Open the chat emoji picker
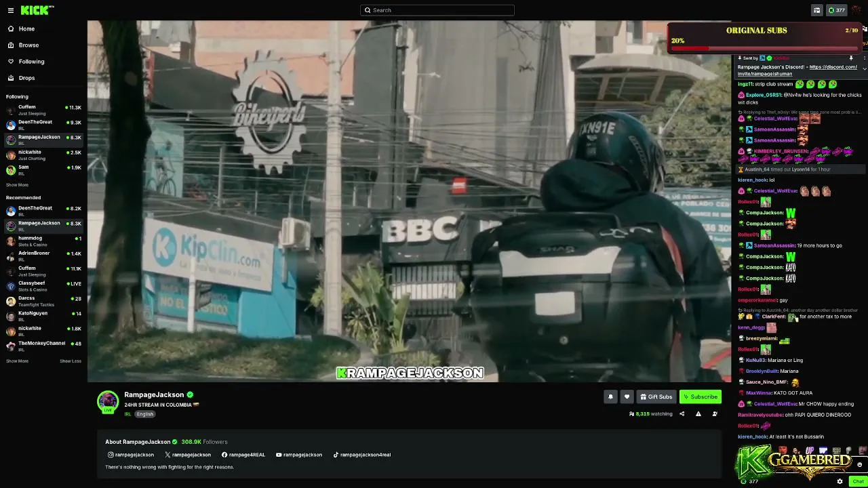The image size is (868, 488). [x=859, y=465]
